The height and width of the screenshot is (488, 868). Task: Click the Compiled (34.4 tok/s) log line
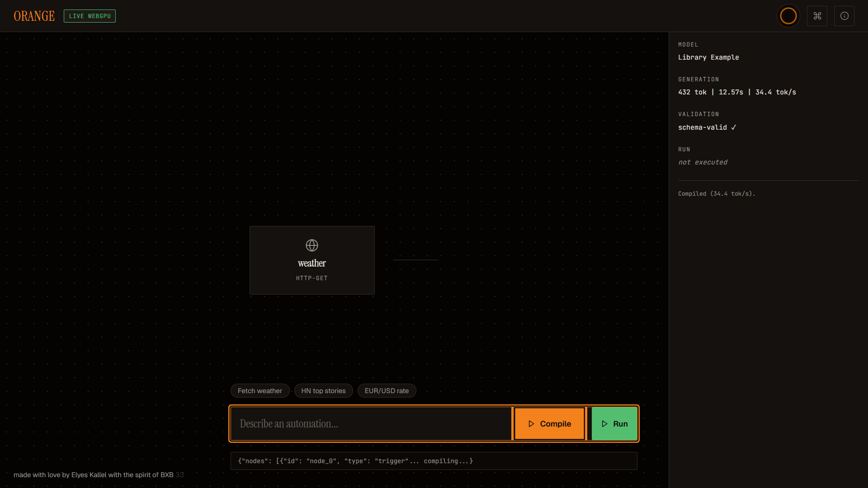pyautogui.click(x=717, y=193)
